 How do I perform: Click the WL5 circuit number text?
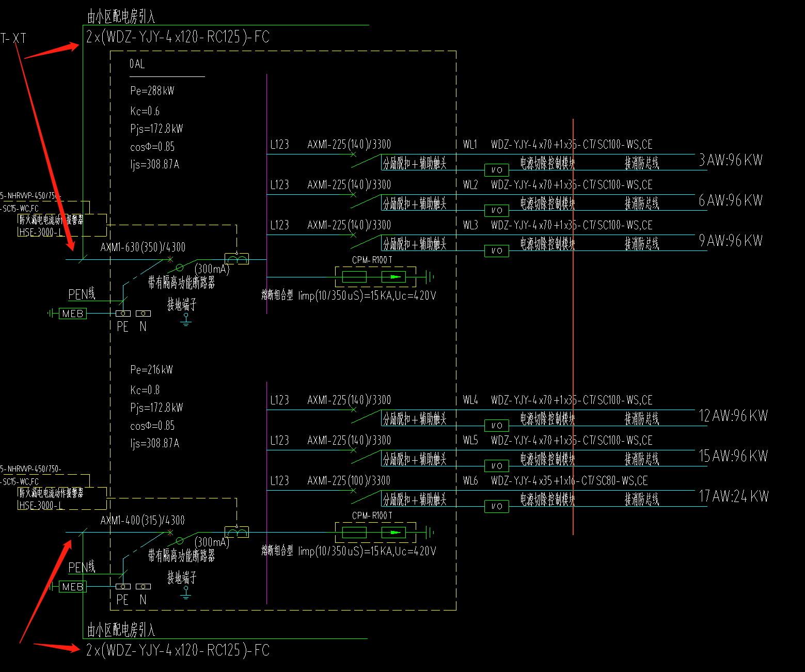[x=470, y=441]
